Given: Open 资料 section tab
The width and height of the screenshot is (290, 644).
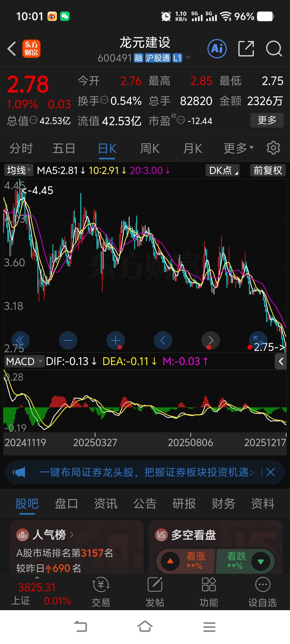Looking at the screenshot, I should coord(263,503).
